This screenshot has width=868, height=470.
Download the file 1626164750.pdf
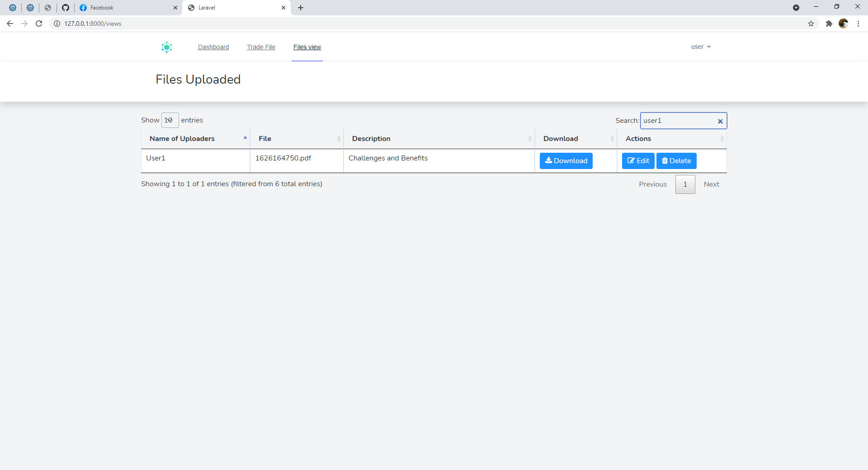566,161
